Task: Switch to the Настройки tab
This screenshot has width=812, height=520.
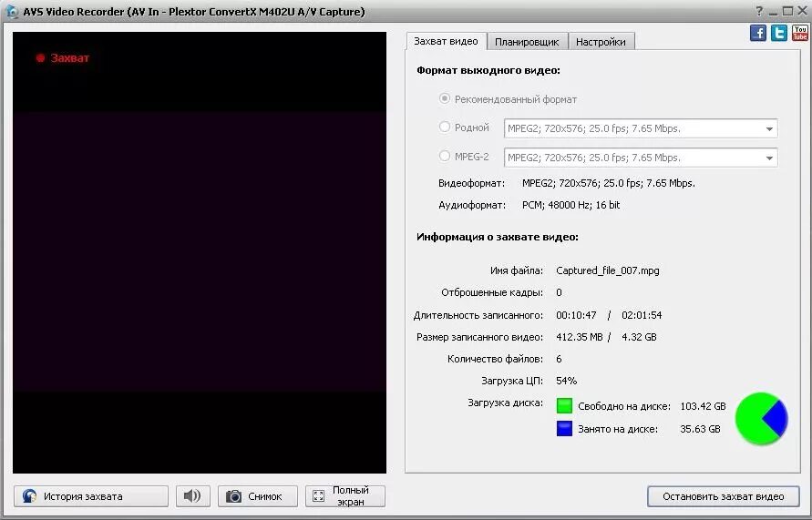Action: (x=601, y=42)
